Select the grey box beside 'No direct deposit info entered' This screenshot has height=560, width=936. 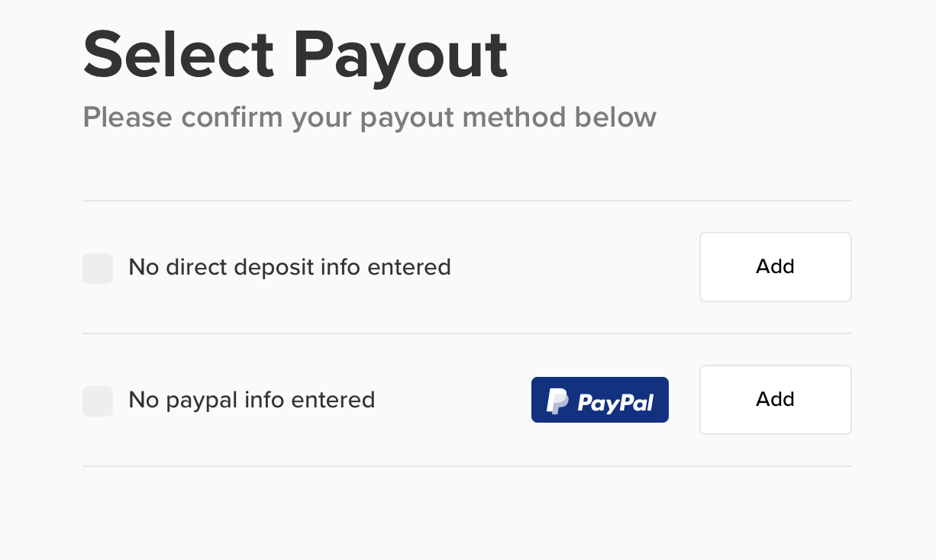tap(98, 269)
